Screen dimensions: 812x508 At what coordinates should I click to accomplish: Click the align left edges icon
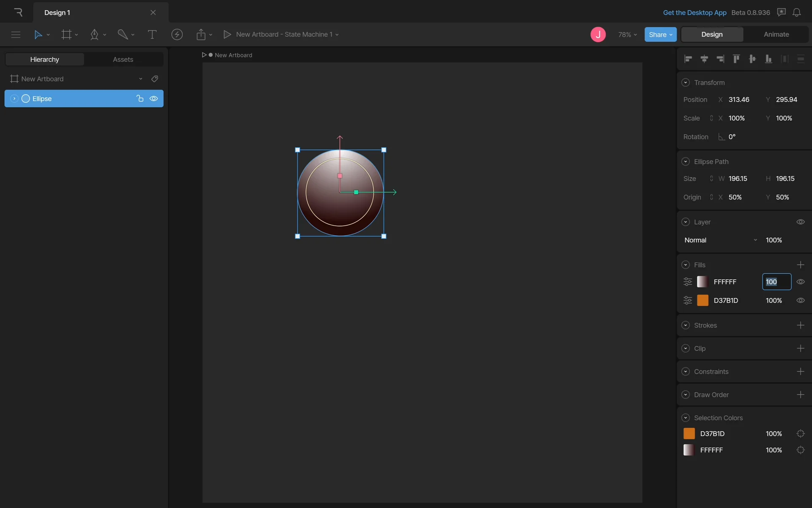pyautogui.click(x=688, y=59)
